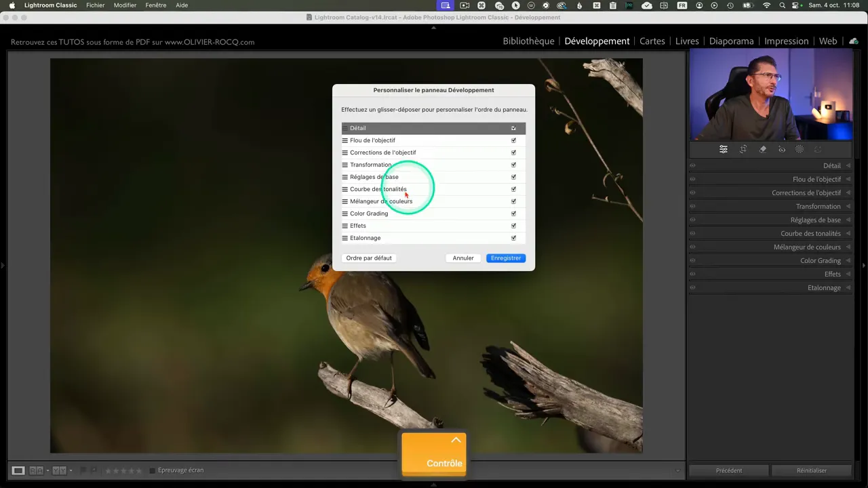Screen dimensions: 868x488
Task: Uncheck the Effets panel checkbox
Action: coord(513,226)
